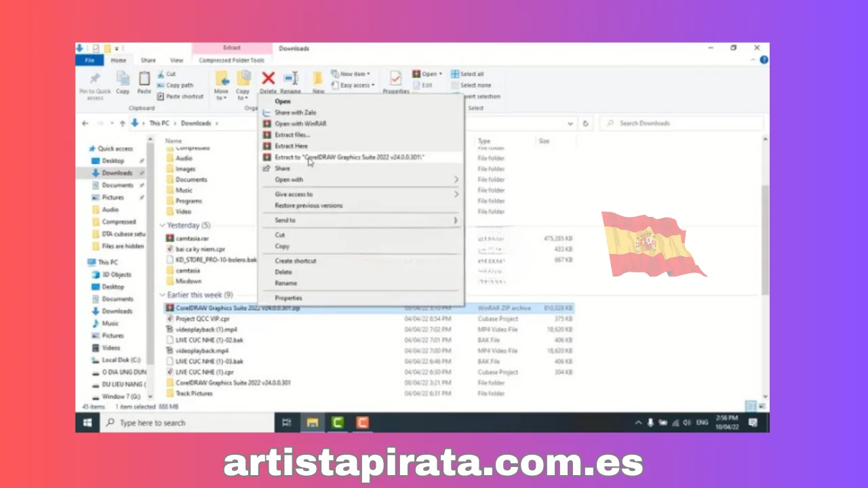
Task: Click Pin to Quick access in ribbon
Action: tap(95, 85)
